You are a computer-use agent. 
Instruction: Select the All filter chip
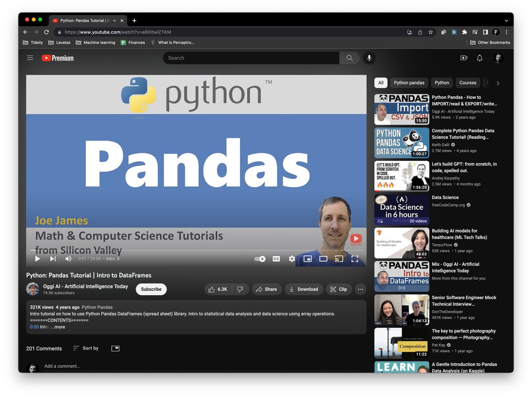pos(381,83)
